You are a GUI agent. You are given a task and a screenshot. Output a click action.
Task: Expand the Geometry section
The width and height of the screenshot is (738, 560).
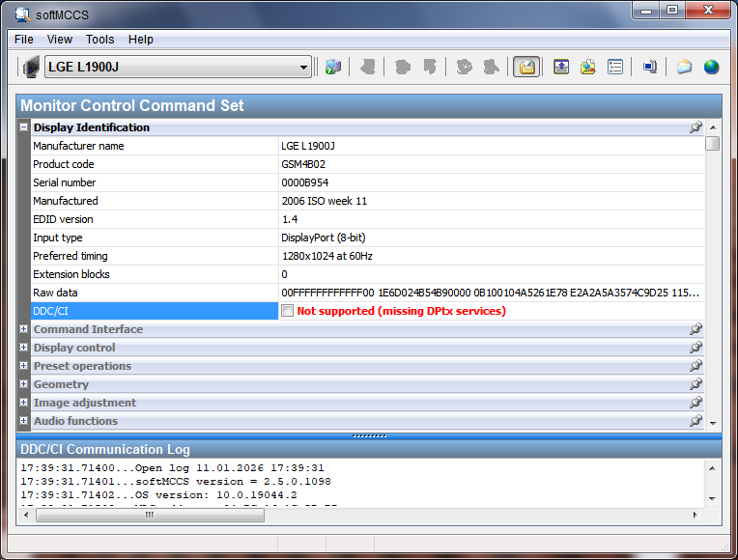point(23,384)
